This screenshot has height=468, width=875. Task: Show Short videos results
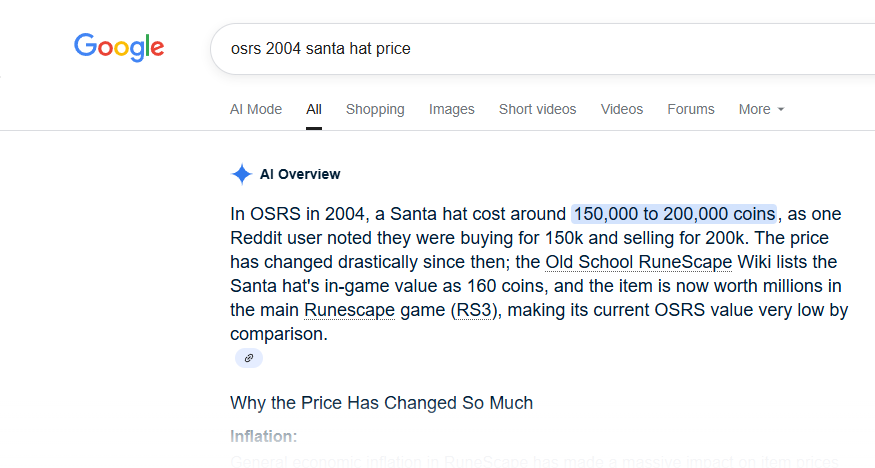(537, 109)
